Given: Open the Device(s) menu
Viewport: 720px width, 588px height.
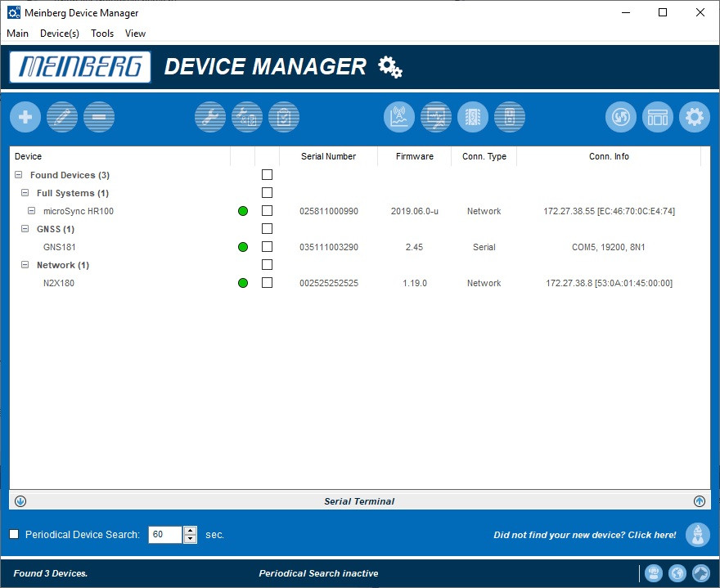Looking at the screenshot, I should (60, 34).
